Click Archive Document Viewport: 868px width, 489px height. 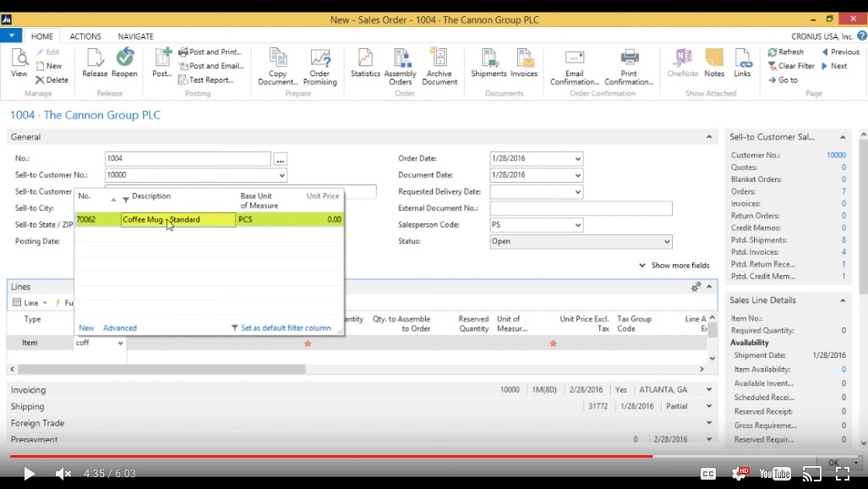click(x=439, y=67)
